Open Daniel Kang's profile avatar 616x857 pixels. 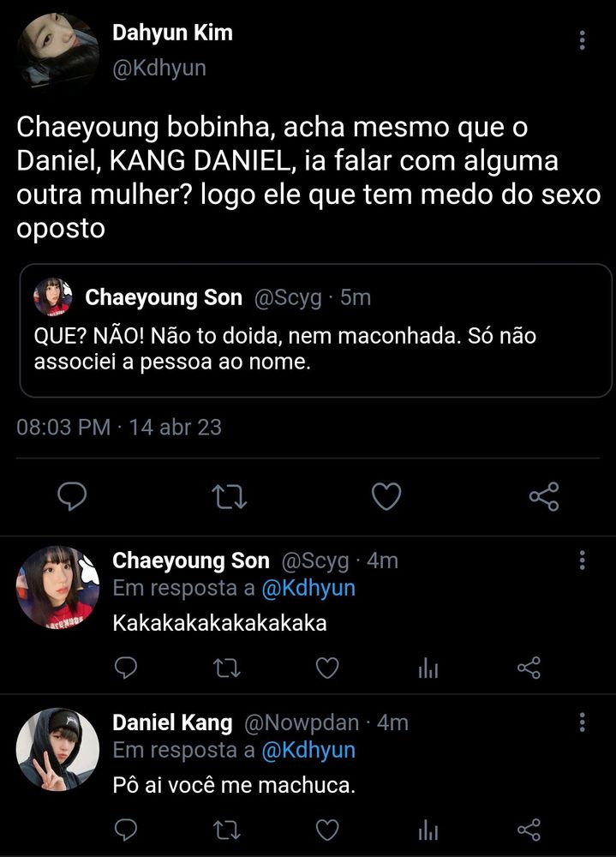click(57, 747)
